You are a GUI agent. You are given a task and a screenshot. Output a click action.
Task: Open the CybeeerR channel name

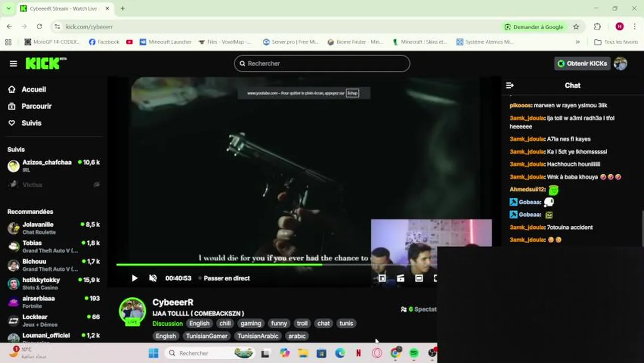pyautogui.click(x=173, y=302)
